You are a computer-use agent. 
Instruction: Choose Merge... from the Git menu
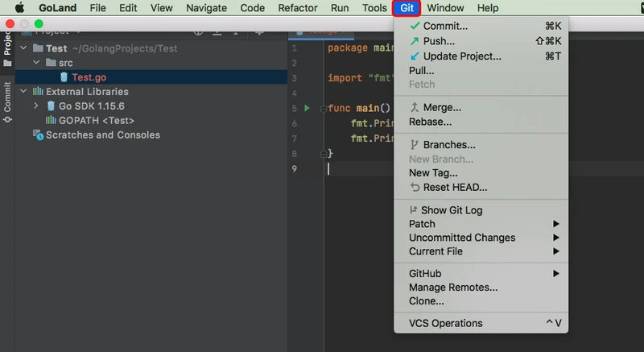481,108
